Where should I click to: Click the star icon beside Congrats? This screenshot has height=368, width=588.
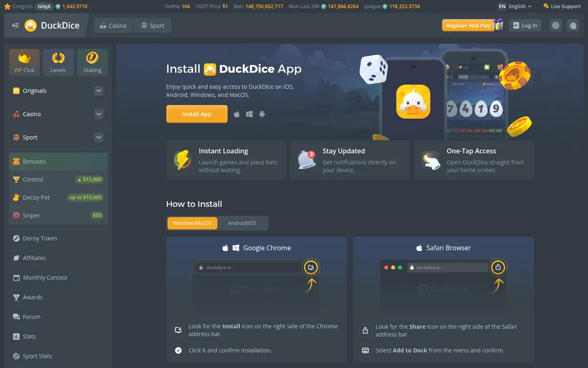coord(7,6)
